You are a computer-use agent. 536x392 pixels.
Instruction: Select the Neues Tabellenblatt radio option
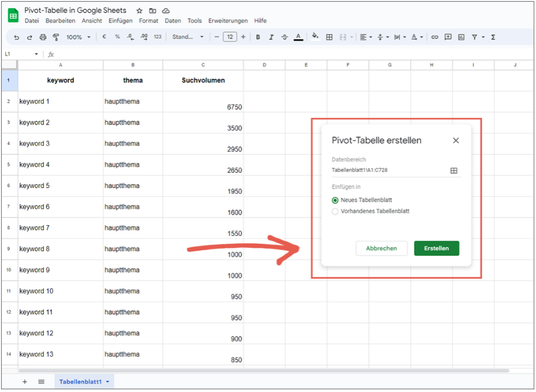335,200
